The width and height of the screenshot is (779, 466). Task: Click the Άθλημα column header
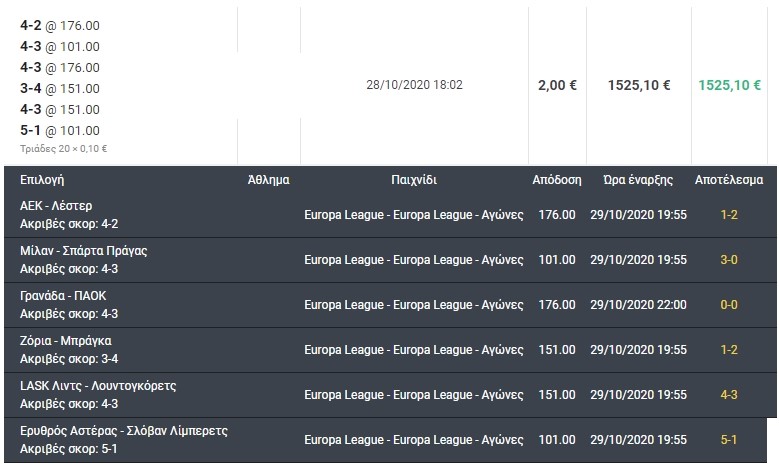tap(268, 180)
